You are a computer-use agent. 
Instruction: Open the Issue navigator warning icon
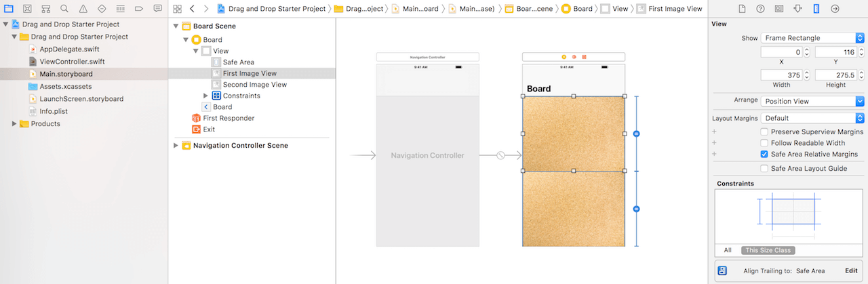[83, 9]
